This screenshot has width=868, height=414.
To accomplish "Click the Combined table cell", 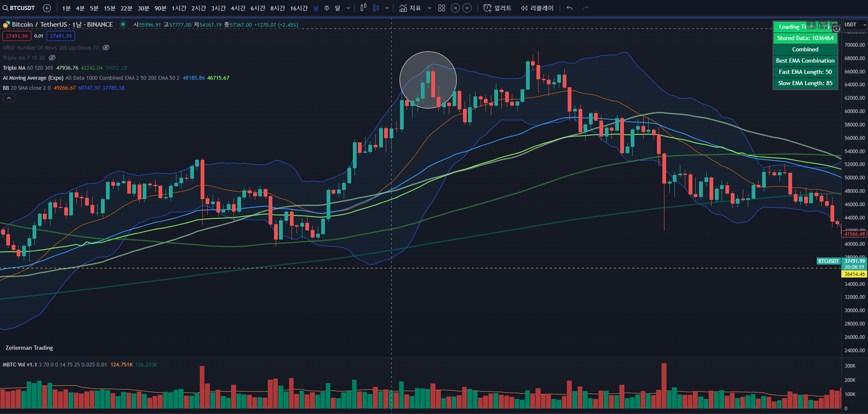I will [805, 49].
